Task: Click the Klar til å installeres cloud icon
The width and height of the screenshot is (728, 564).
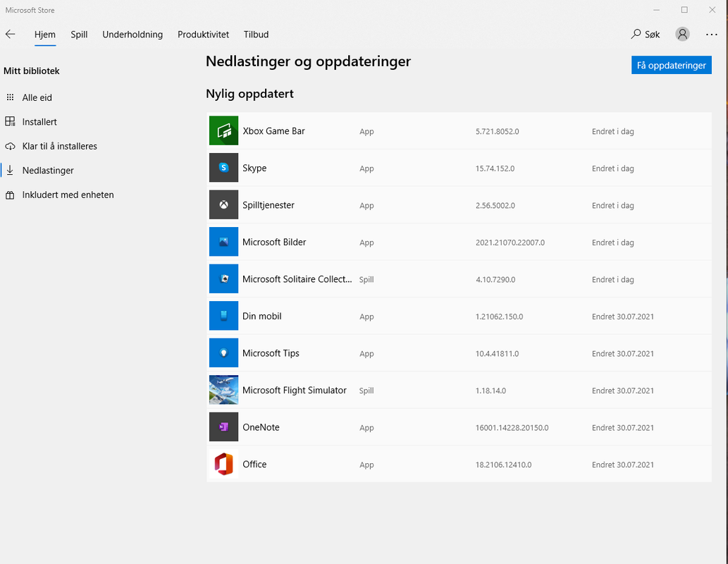Action: [x=10, y=147]
